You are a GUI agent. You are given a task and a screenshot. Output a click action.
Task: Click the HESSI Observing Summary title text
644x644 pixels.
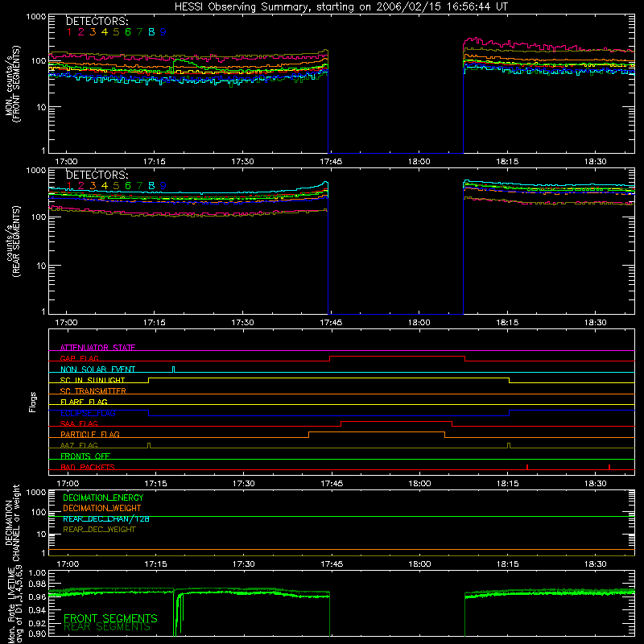[341, 7]
